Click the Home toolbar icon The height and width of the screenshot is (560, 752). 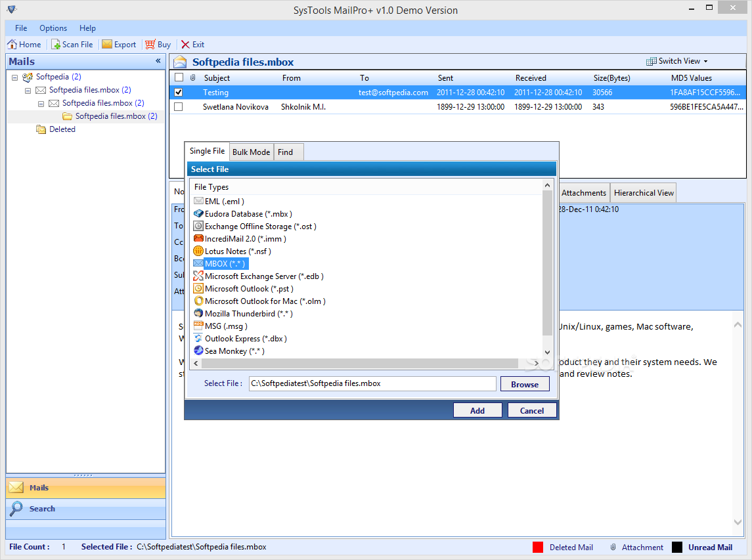pyautogui.click(x=12, y=45)
